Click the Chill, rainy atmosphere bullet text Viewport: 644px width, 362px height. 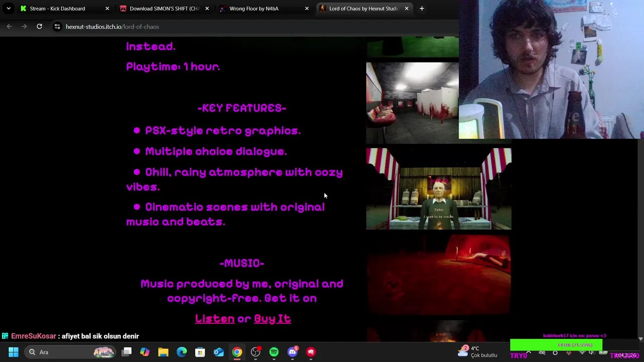pos(234,179)
